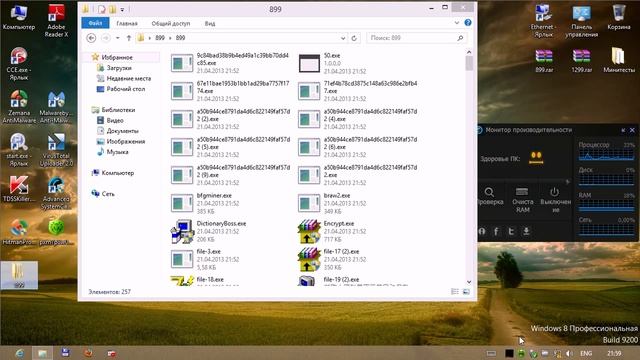Viewport: 640px width, 360px height.
Task: Open Панель управления desktop icon
Action: pos(581,21)
